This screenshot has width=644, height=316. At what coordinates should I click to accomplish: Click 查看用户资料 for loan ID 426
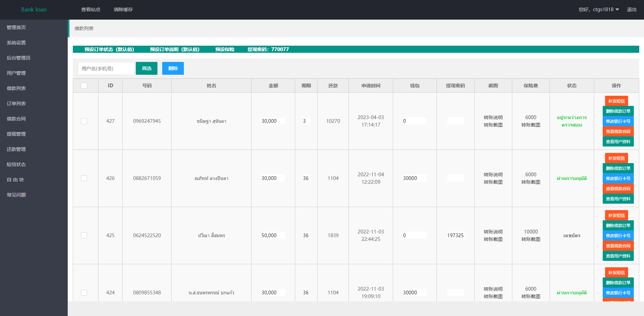point(618,199)
